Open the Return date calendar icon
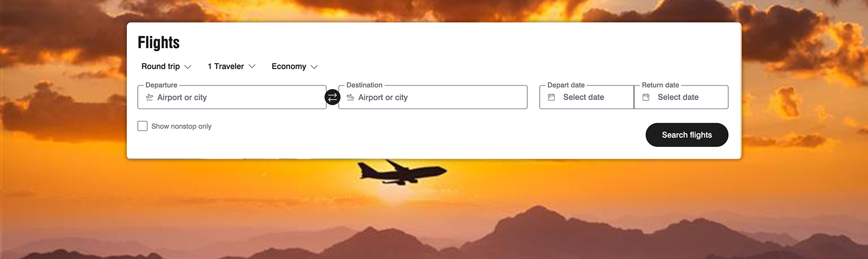This screenshot has height=259, width=868. [646, 97]
